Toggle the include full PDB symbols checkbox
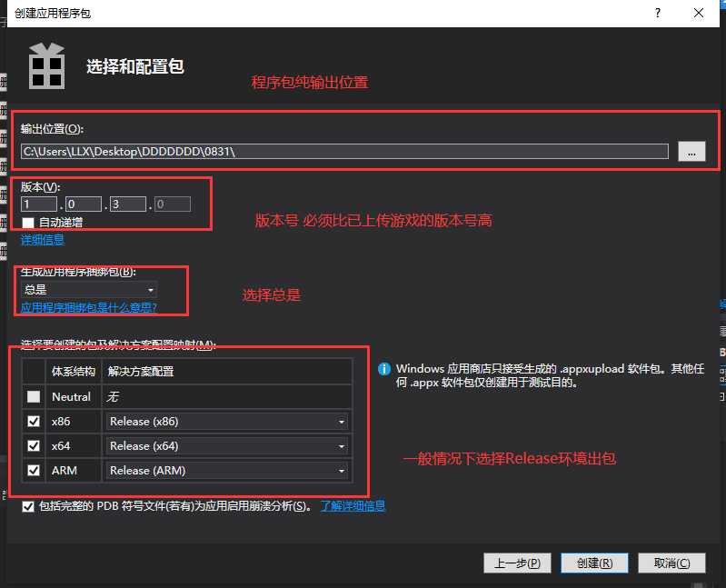Image resolution: width=726 pixels, height=588 pixels. [28, 506]
